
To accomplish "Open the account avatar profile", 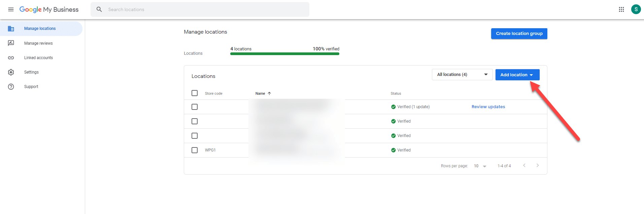I will (x=636, y=9).
